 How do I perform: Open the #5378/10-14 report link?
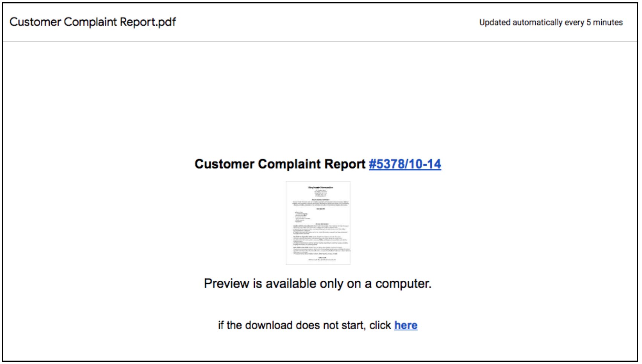pyautogui.click(x=405, y=164)
